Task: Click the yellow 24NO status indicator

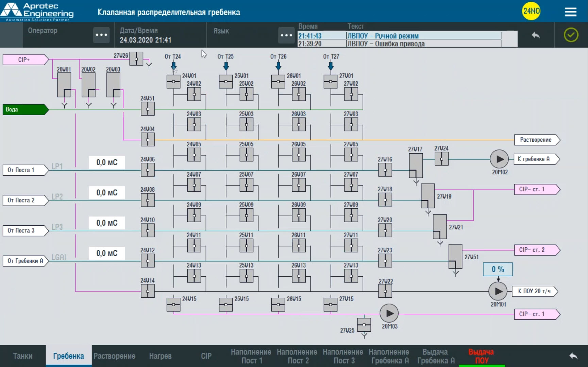Action: 531,11
